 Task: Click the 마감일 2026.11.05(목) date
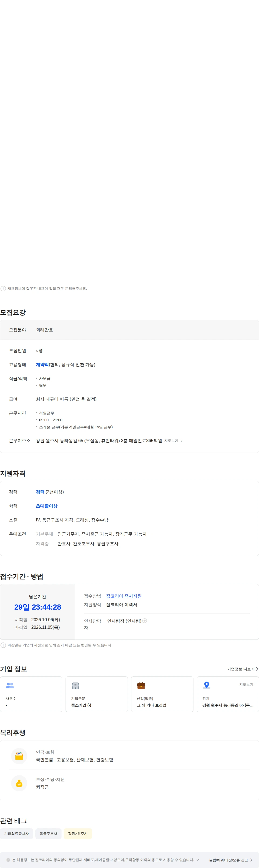click(46, 627)
